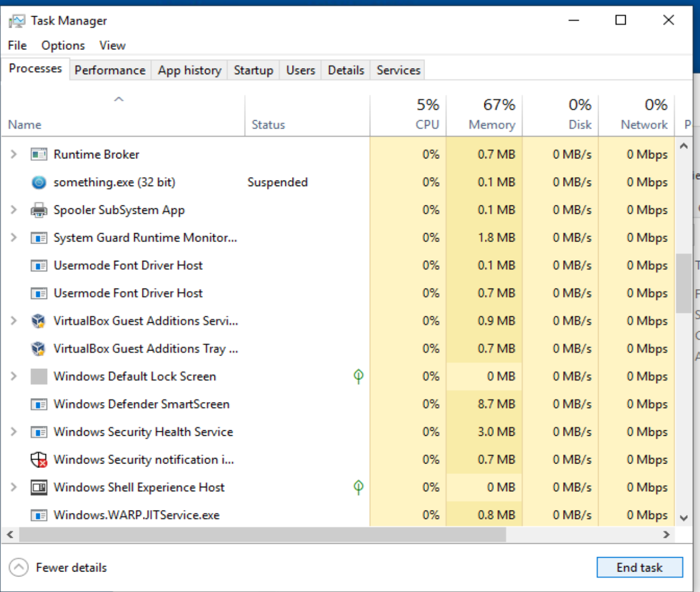Expand the Spooler SubSystem App group
Image resolution: width=700 pixels, height=592 pixels.
[14, 210]
